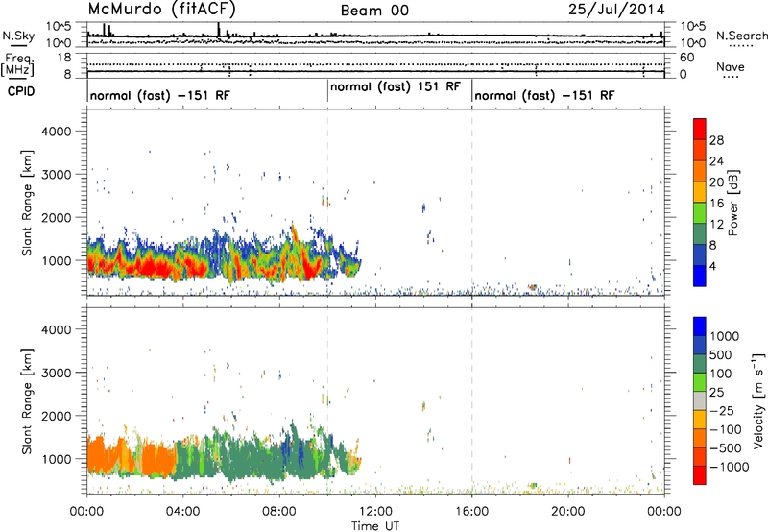
Task: Click the '4' label on Power colorbar
Action: click(713, 266)
